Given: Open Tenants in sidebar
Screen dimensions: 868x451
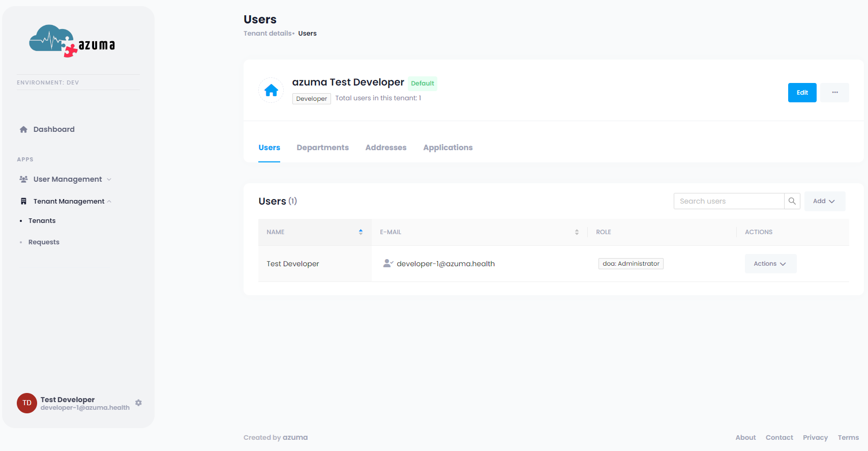Looking at the screenshot, I should 42,220.
